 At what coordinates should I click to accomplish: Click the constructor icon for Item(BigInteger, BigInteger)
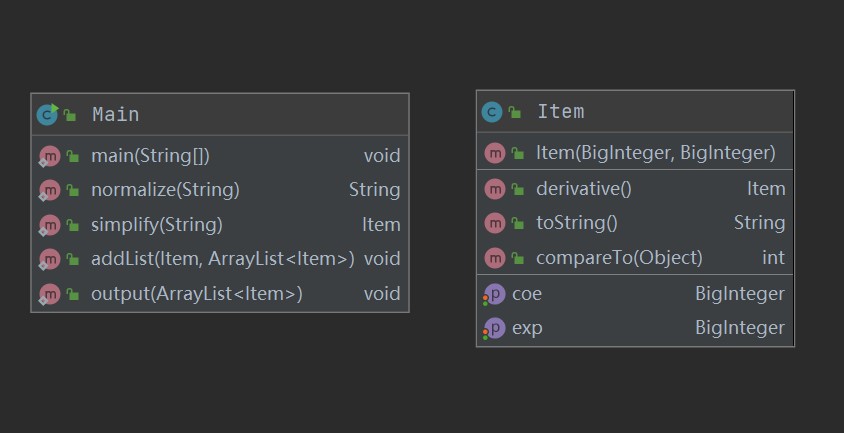[x=494, y=153]
